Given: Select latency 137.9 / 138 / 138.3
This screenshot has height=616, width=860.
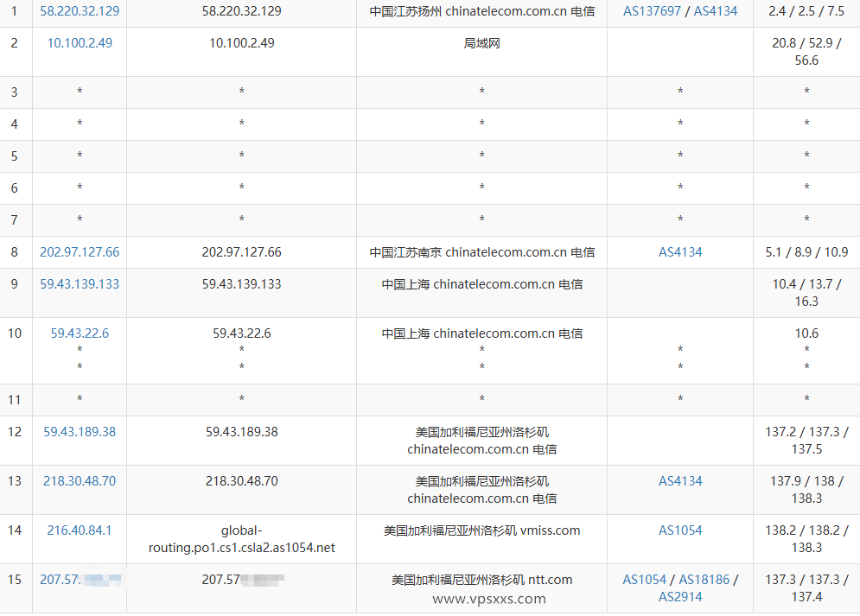Looking at the screenshot, I should [806, 489].
